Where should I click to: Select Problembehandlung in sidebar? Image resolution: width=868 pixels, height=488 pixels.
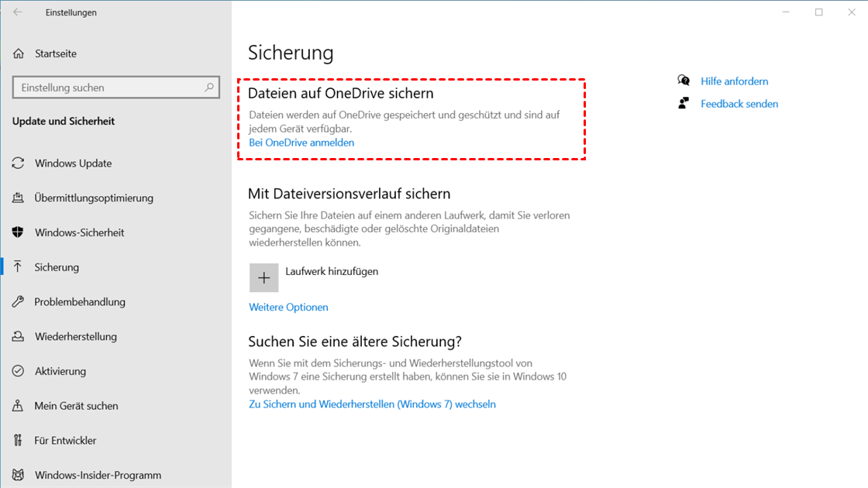point(80,301)
